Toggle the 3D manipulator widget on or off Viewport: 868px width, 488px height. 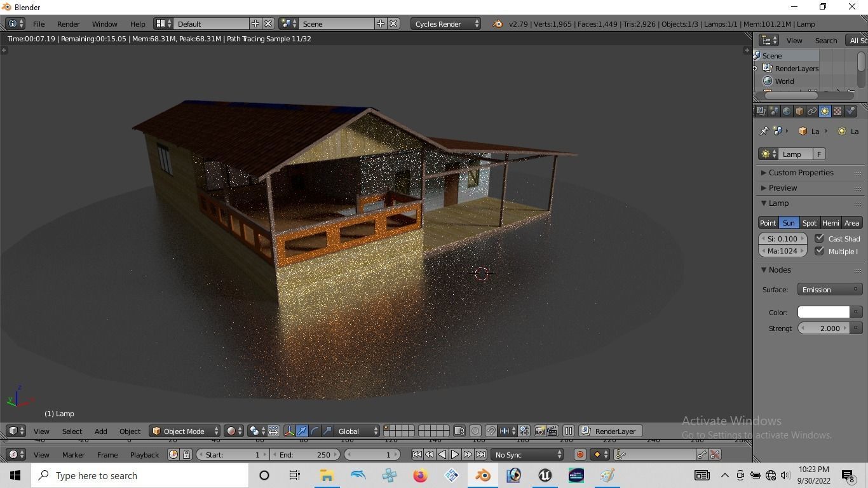click(x=289, y=431)
